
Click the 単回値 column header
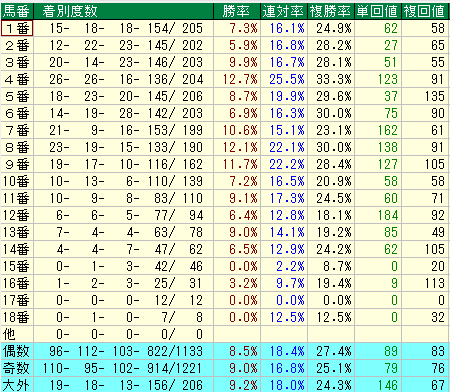[378, 11]
